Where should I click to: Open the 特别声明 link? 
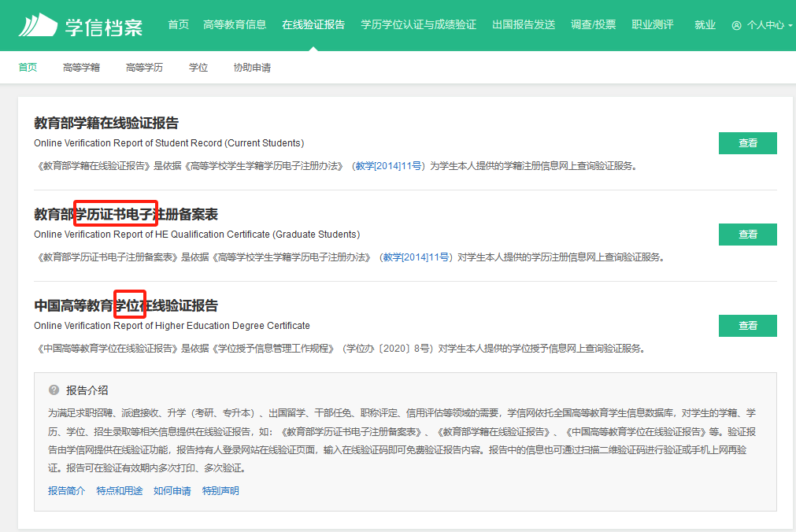[x=220, y=491]
